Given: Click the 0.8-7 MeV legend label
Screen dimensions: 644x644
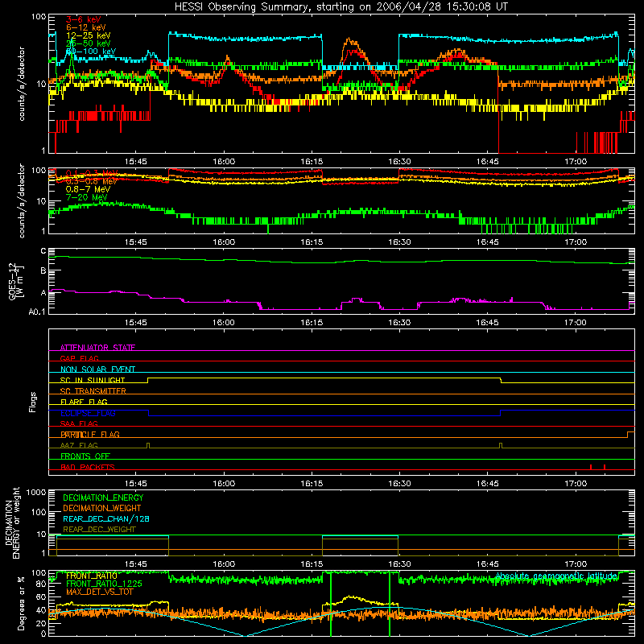Looking at the screenshot, I should coord(88,189).
